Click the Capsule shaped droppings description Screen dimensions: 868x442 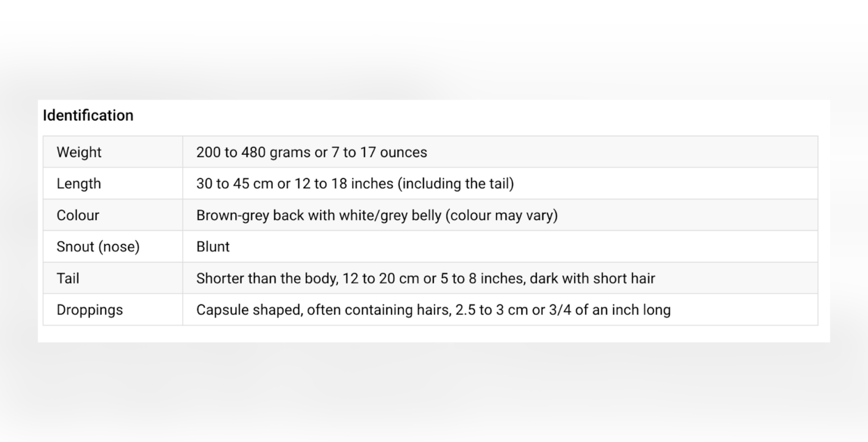434,310
